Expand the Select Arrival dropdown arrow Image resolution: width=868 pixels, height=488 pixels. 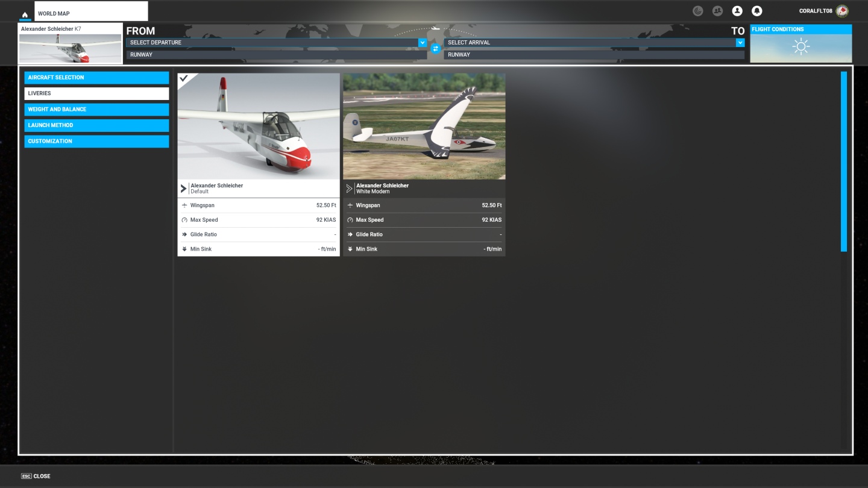coord(740,43)
